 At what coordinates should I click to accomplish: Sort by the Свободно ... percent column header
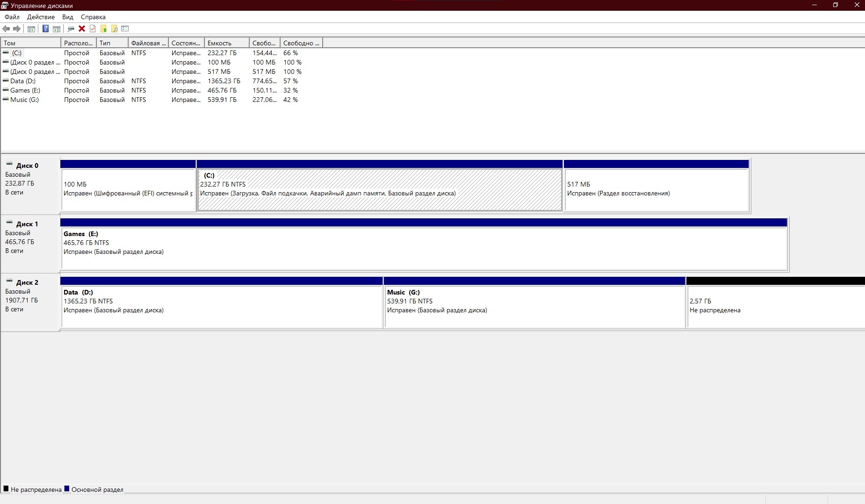tap(302, 43)
